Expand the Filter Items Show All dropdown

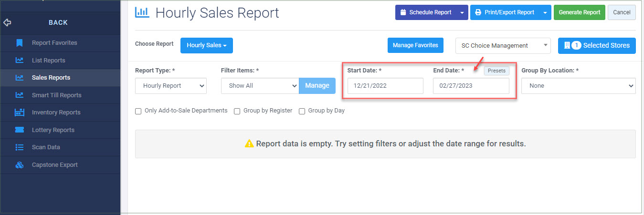click(x=260, y=86)
